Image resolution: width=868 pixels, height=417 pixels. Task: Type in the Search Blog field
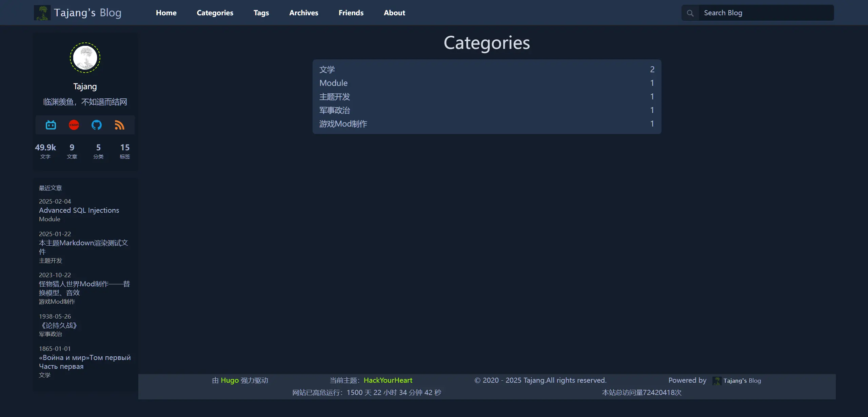(766, 13)
